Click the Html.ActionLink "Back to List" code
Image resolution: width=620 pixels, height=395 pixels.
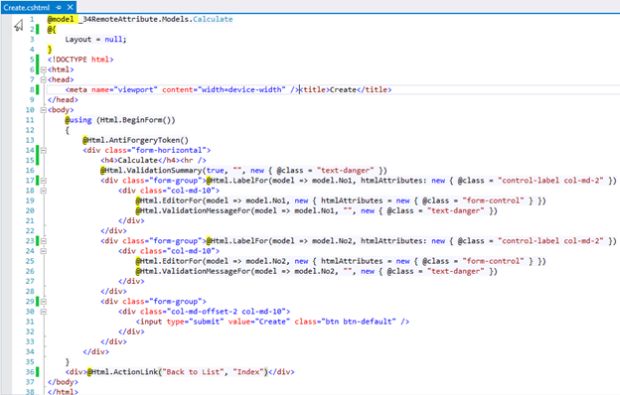click(178, 372)
